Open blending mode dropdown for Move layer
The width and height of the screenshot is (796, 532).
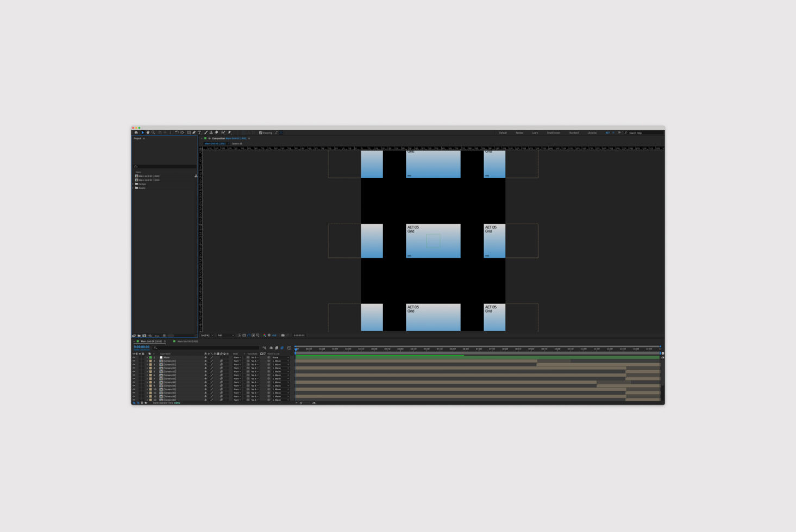(x=237, y=357)
